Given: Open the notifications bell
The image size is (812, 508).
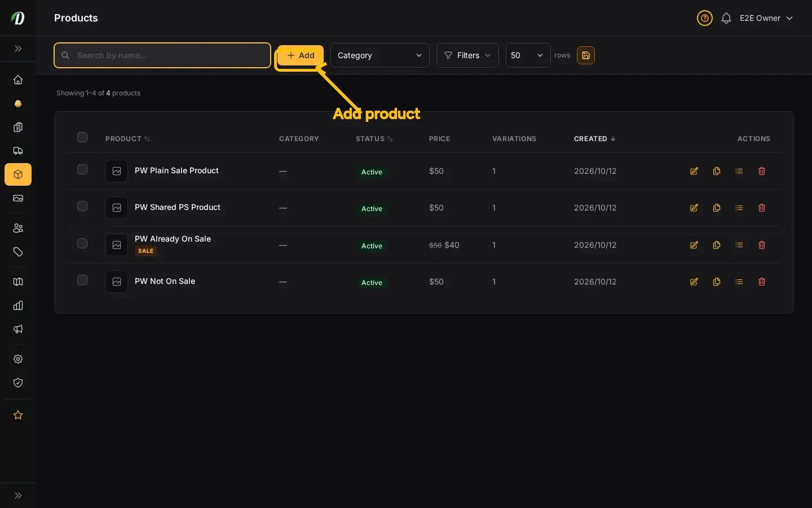Looking at the screenshot, I should pos(726,18).
